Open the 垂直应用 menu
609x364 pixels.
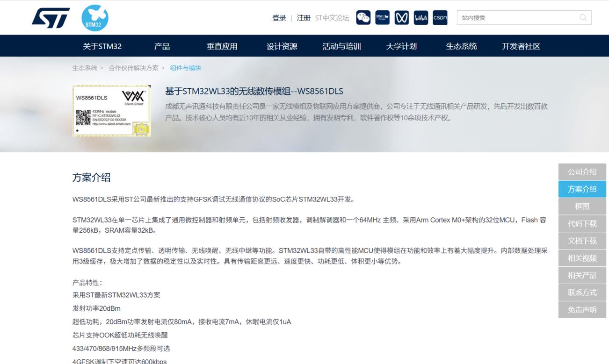click(222, 46)
